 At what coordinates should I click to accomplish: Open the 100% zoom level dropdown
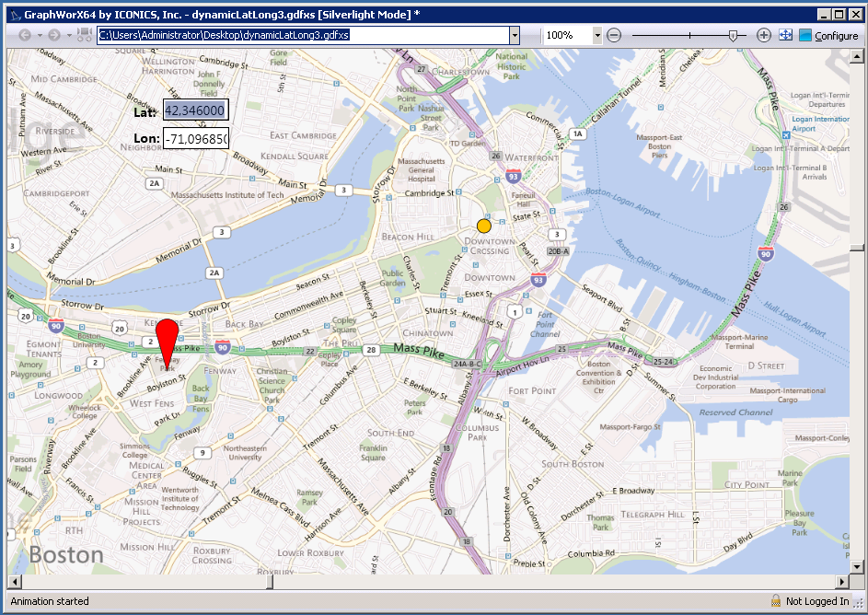[597, 35]
